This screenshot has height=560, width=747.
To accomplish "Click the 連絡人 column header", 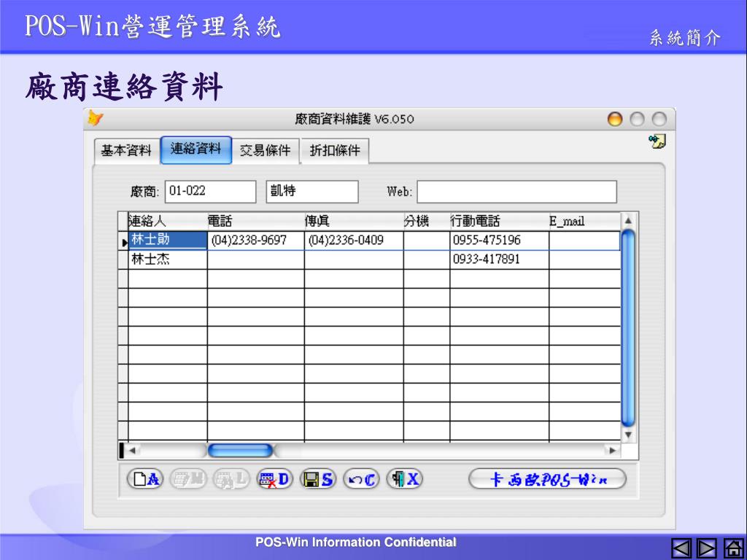I will pos(168,221).
